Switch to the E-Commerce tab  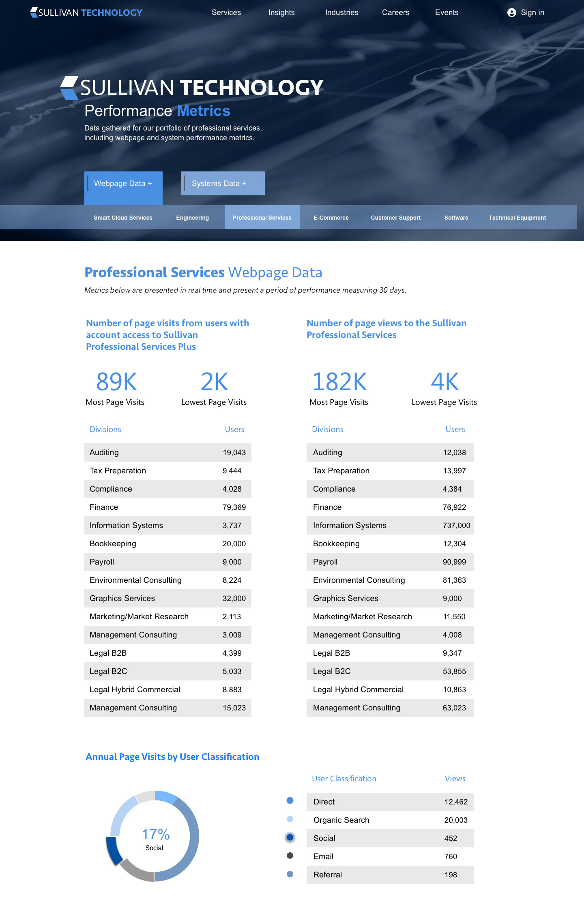pyautogui.click(x=331, y=218)
